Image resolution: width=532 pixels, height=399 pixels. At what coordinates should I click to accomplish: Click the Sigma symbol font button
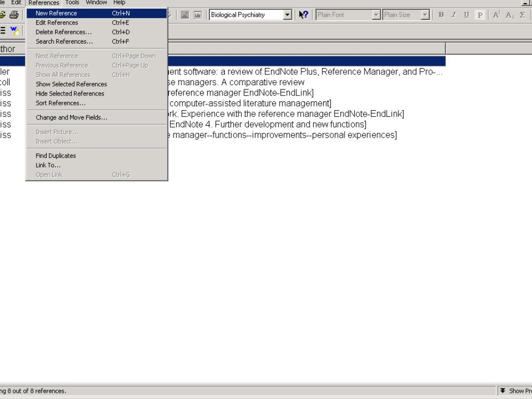523,15
